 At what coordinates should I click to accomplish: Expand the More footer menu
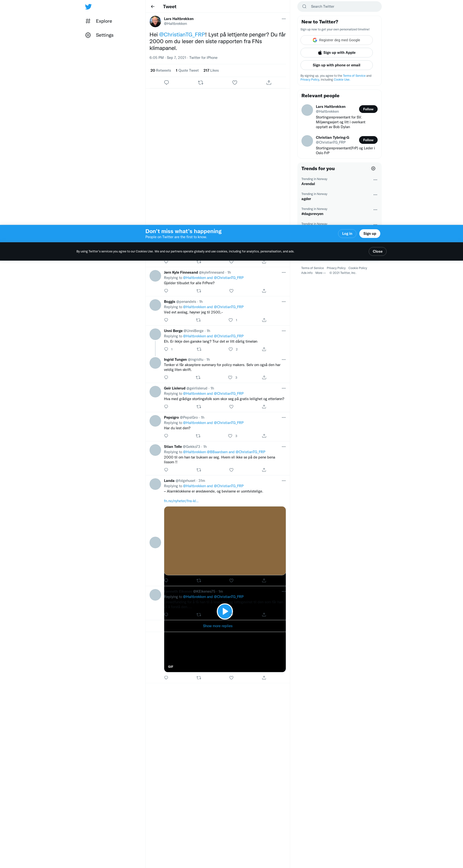320,273
